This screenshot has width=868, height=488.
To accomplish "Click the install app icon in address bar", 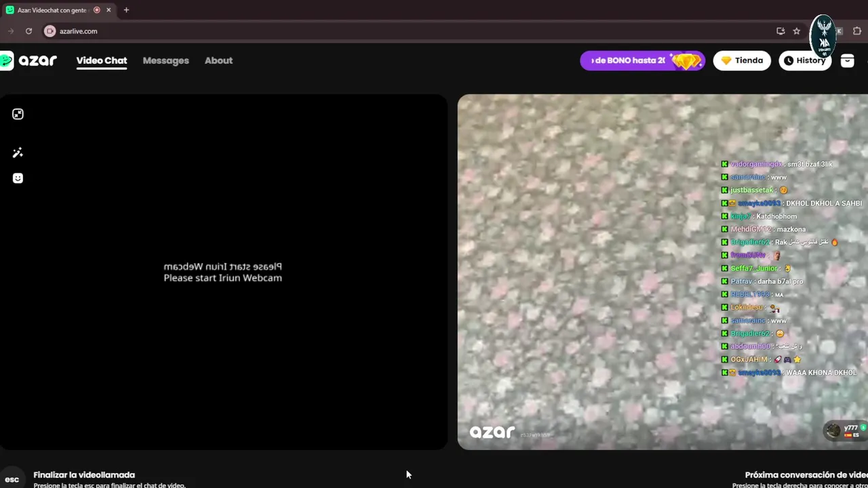I will tap(781, 31).
